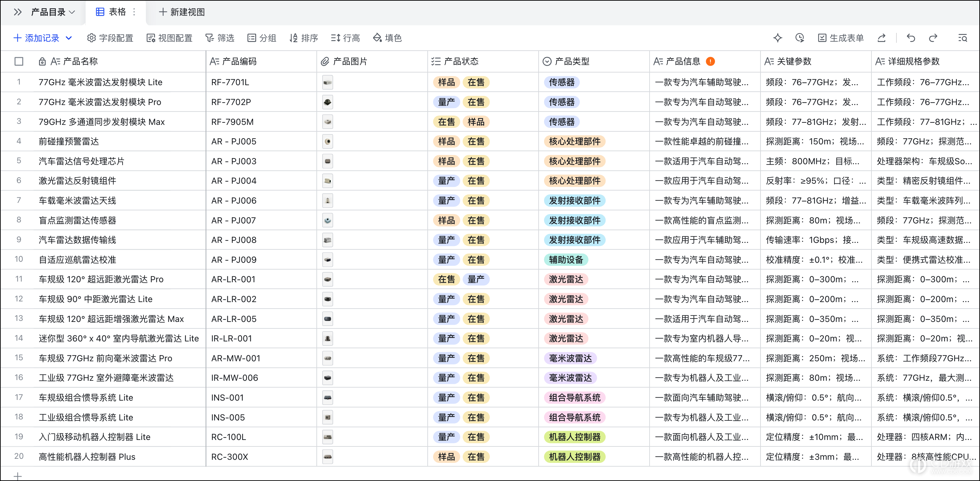Click orange warning icon on 产品信息
This screenshot has height=481, width=980.
[x=710, y=61]
